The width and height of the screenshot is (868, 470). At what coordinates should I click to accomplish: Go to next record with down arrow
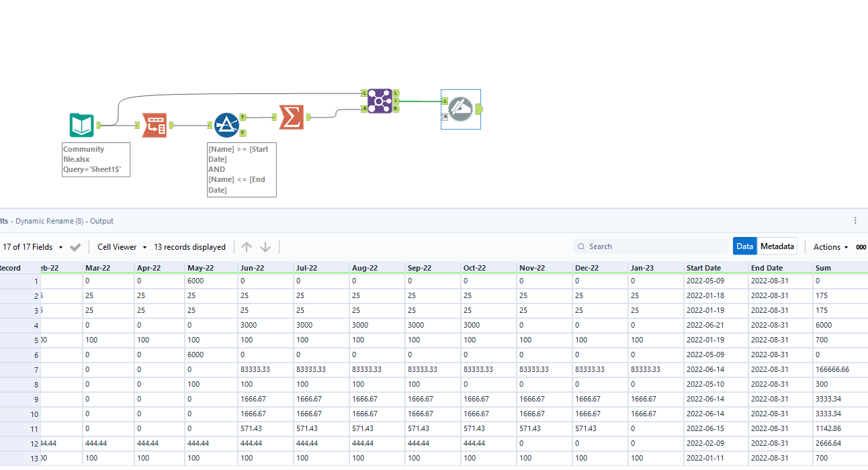265,247
